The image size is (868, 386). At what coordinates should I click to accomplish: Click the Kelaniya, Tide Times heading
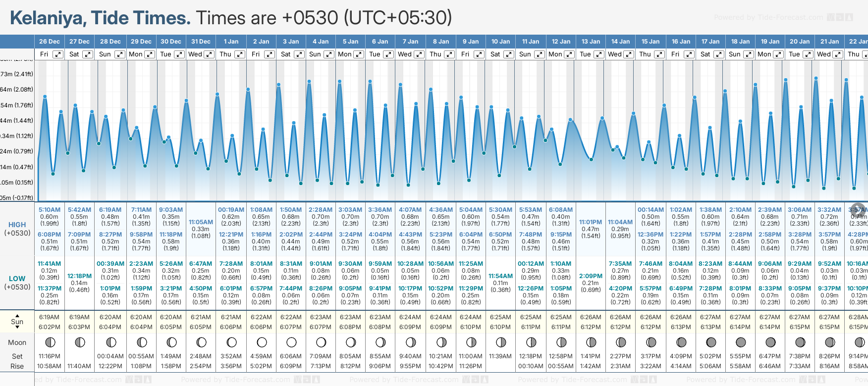pos(100,18)
